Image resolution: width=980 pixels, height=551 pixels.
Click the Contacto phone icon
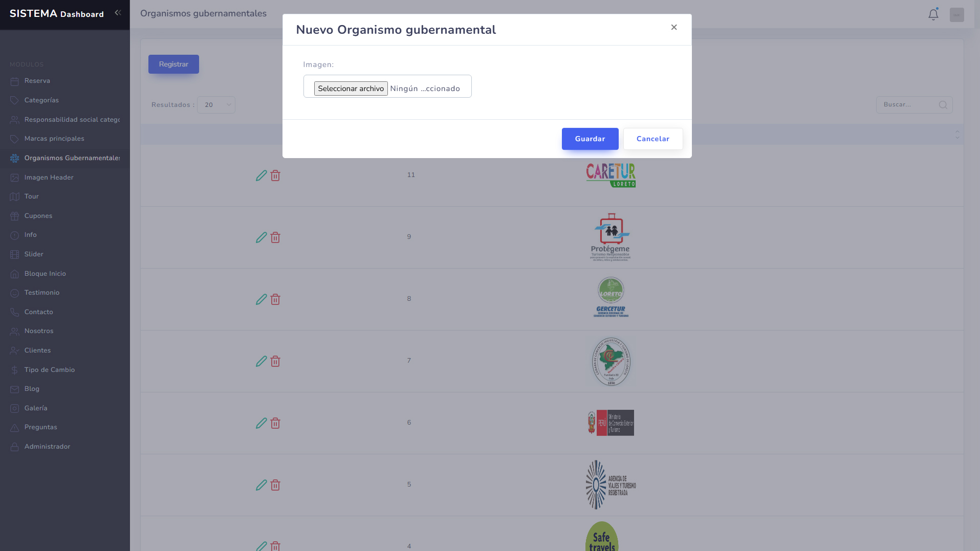click(14, 312)
